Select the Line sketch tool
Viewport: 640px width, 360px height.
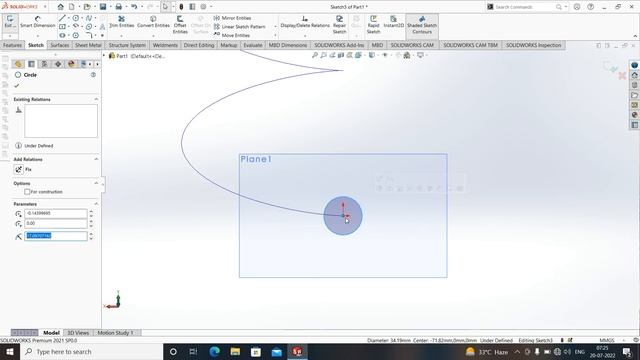point(62,18)
